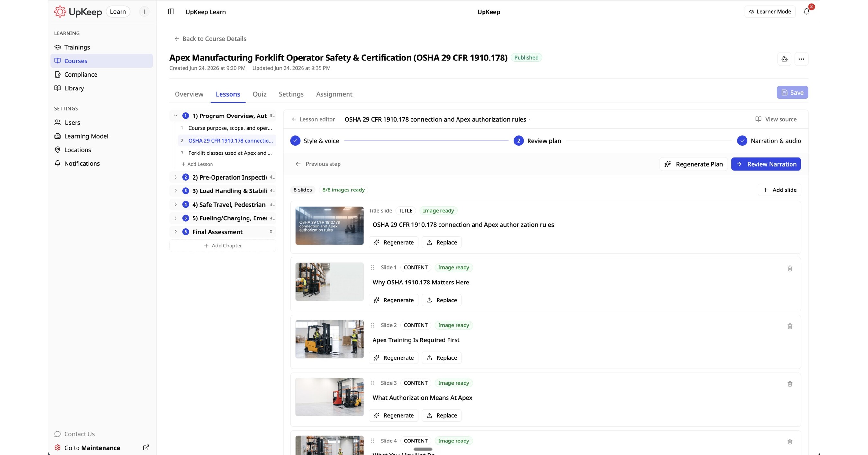Click the Save button
The height and width of the screenshot is (455, 868).
point(792,92)
